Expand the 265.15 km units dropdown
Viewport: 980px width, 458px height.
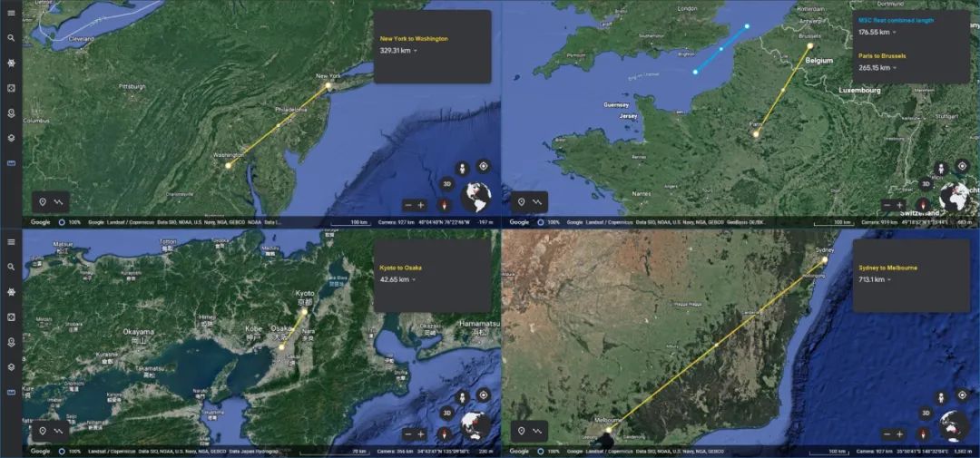coord(894,68)
